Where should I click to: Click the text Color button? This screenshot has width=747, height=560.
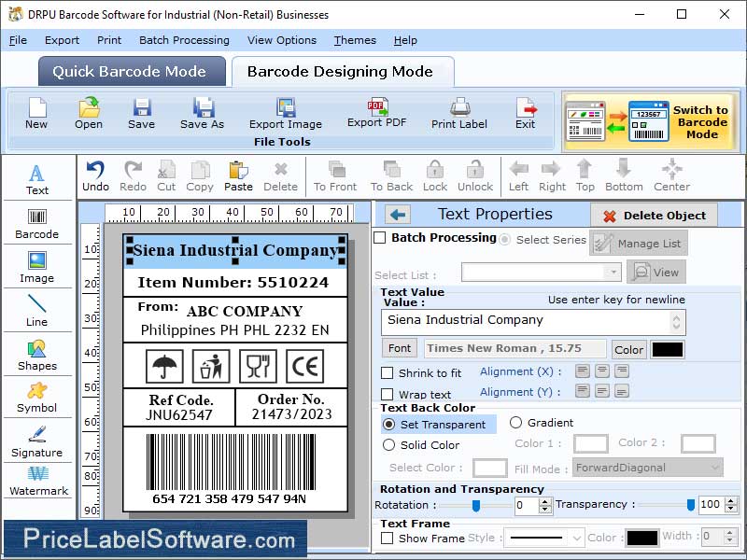[x=628, y=349]
